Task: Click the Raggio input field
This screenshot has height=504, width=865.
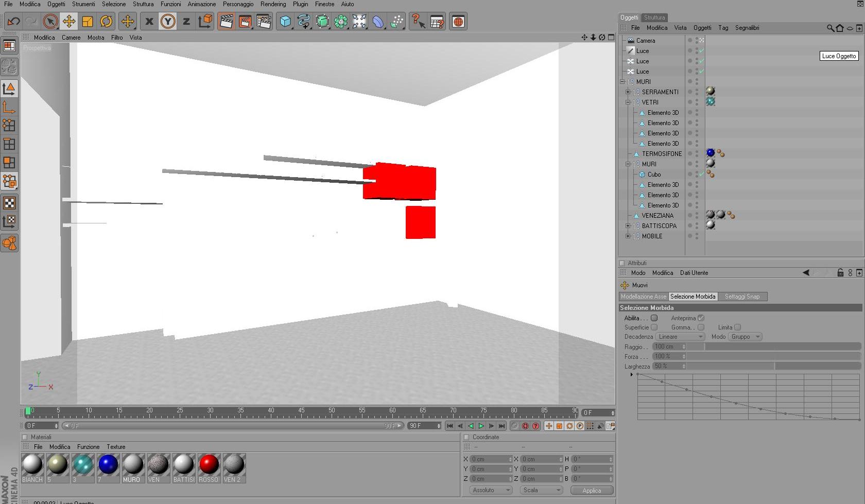Action: tap(669, 346)
